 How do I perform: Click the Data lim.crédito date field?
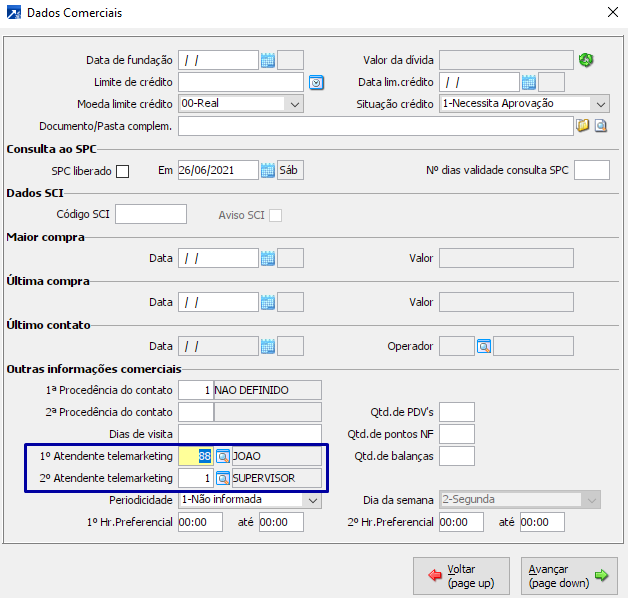click(x=479, y=83)
